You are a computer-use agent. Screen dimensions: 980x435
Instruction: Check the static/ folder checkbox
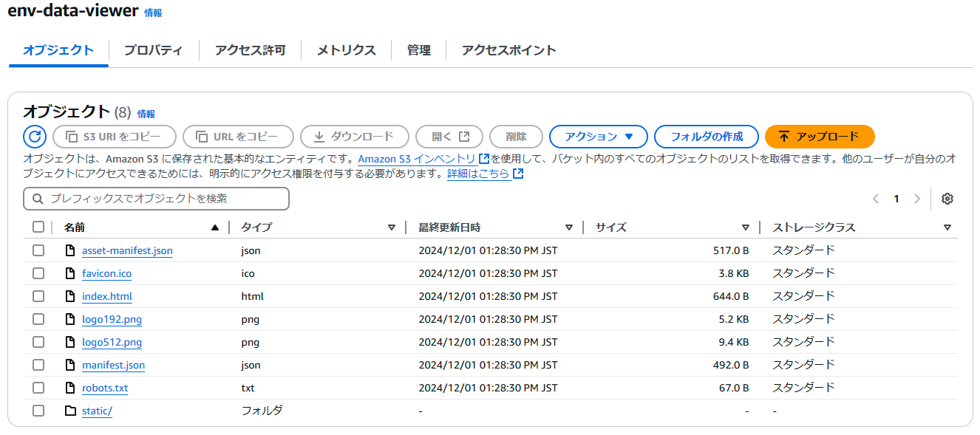(x=38, y=411)
